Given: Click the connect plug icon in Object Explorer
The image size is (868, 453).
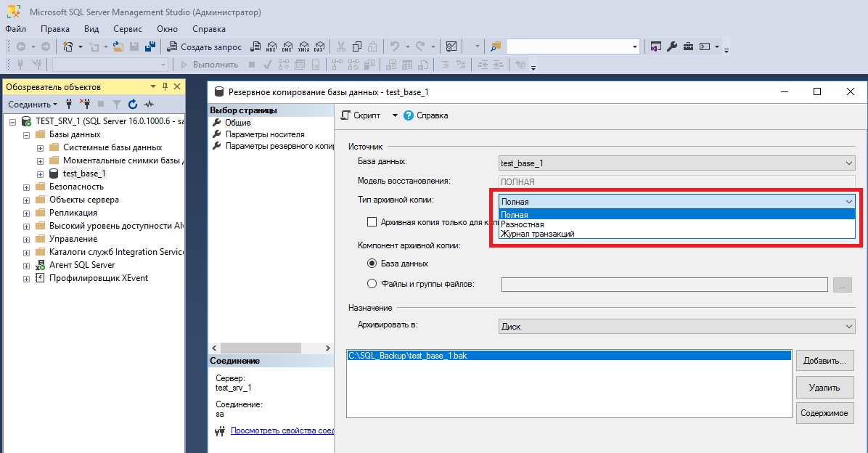Looking at the screenshot, I should tap(69, 105).
